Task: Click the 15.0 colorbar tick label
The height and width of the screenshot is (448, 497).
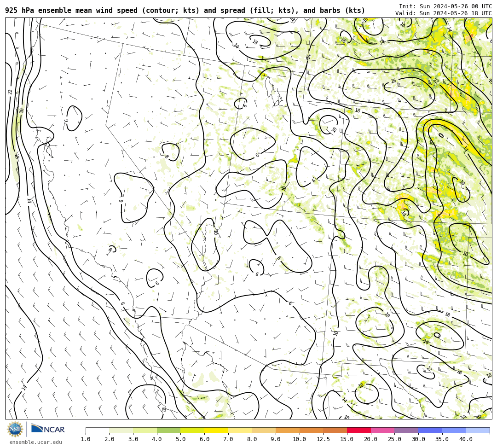Action: tap(347, 439)
